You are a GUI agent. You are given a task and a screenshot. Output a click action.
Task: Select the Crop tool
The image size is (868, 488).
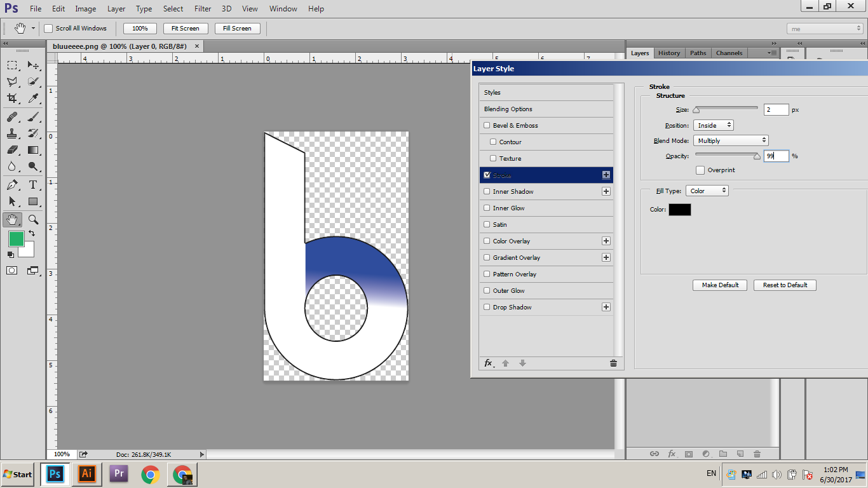click(x=12, y=98)
